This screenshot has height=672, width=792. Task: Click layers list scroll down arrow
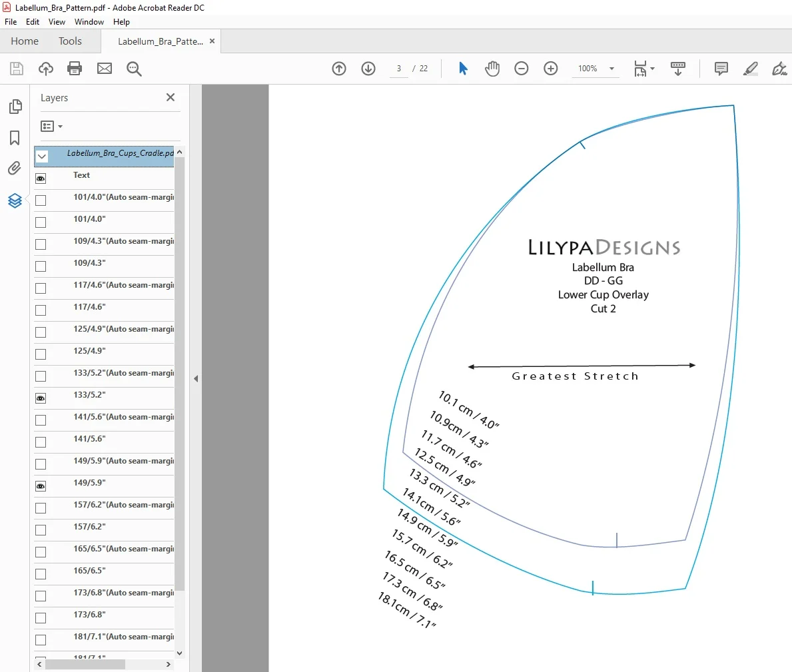tap(179, 653)
